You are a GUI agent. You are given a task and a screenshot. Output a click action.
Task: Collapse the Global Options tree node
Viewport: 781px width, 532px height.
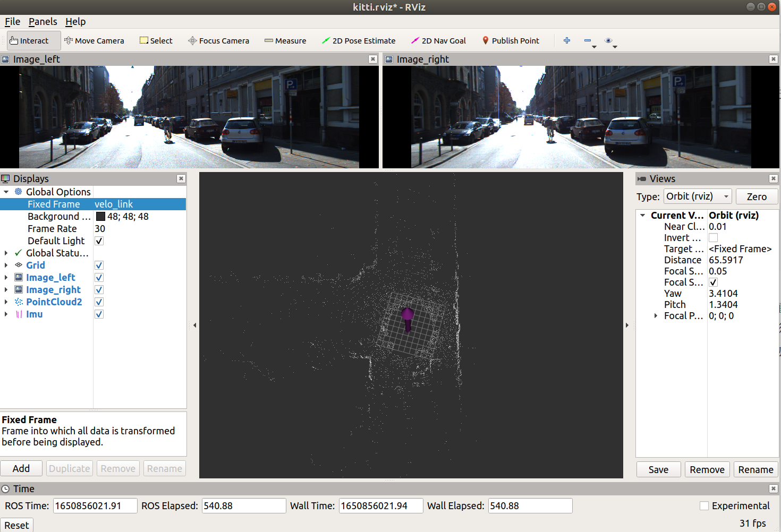click(6, 192)
